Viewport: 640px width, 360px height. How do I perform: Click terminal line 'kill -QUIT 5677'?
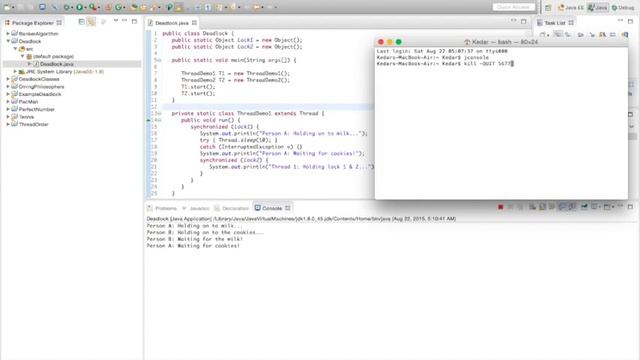(488, 64)
